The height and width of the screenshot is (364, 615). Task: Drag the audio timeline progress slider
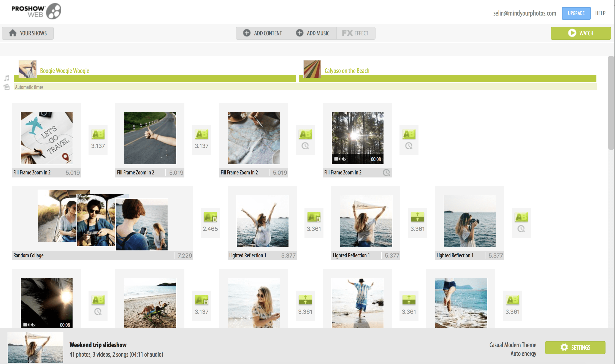point(298,78)
